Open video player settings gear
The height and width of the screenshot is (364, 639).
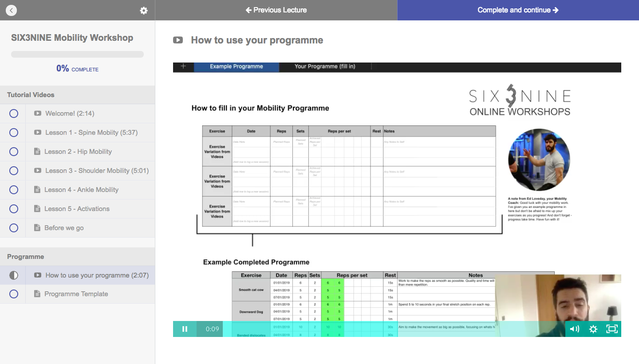coord(593,329)
